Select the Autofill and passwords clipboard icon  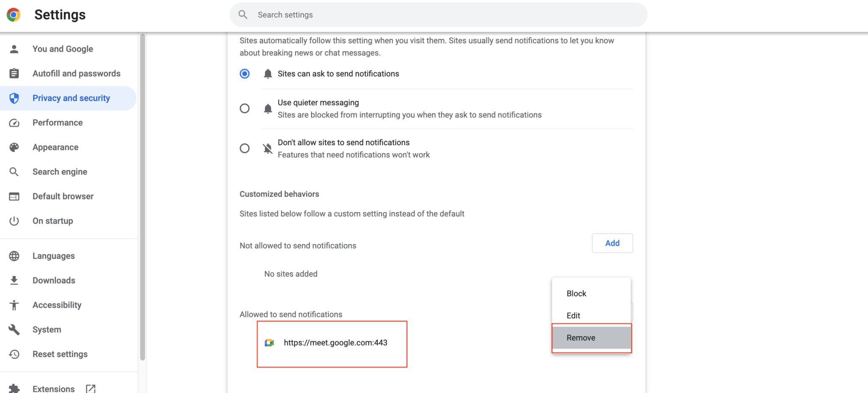tap(14, 73)
